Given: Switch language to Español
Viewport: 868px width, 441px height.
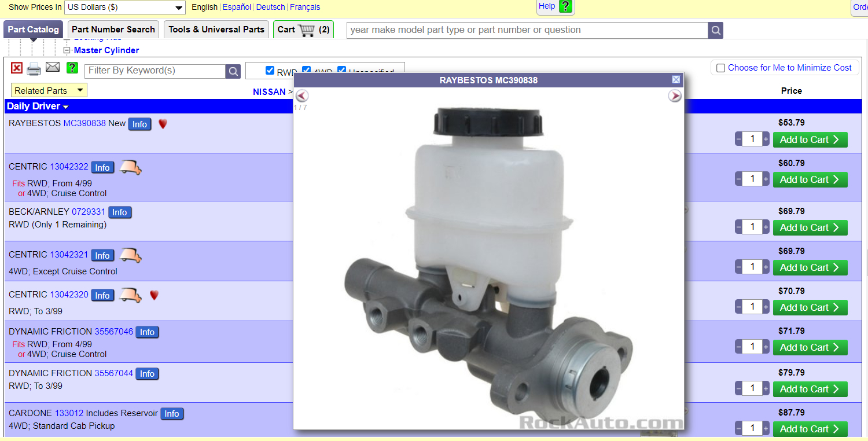Looking at the screenshot, I should [x=237, y=8].
